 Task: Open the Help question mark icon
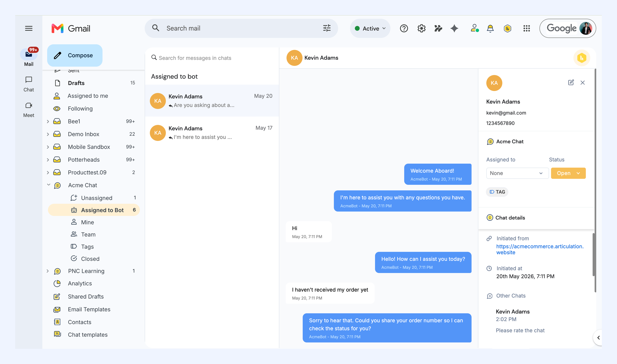[404, 29]
